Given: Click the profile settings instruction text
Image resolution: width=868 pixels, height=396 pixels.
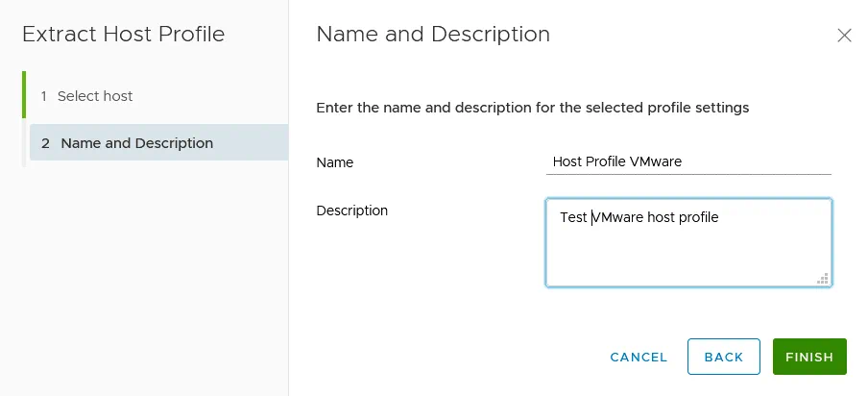Looking at the screenshot, I should tap(532, 108).
